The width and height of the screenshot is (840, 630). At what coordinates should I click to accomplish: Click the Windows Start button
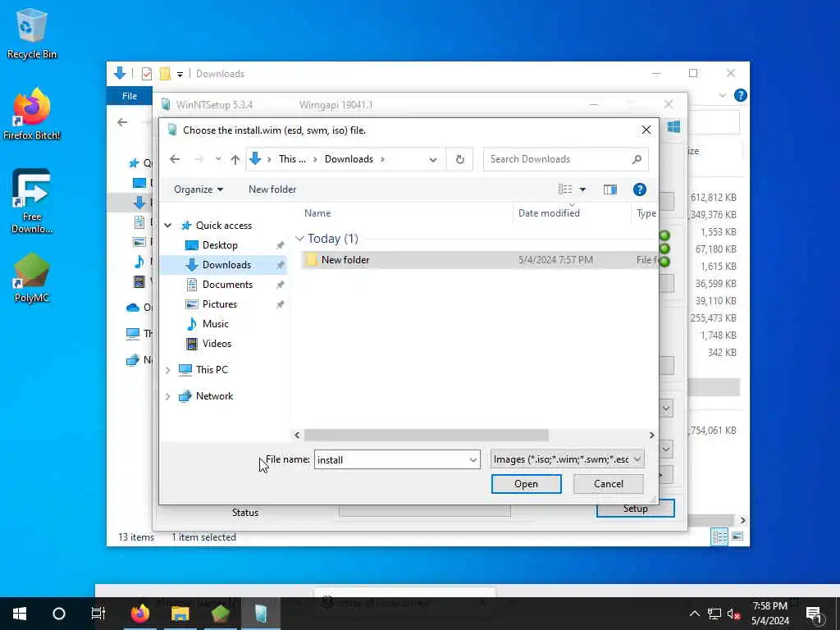pos(20,614)
